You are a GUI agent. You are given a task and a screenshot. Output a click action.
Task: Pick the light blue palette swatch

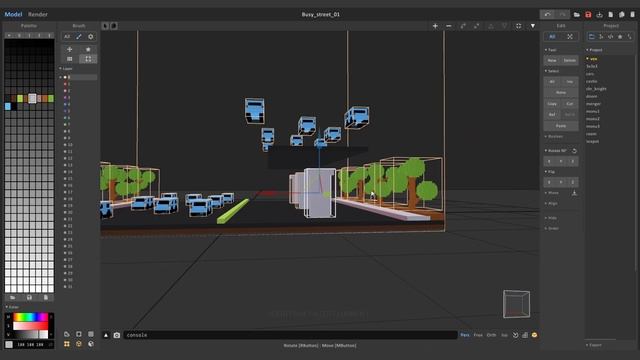pyautogui.click(x=8, y=106)
